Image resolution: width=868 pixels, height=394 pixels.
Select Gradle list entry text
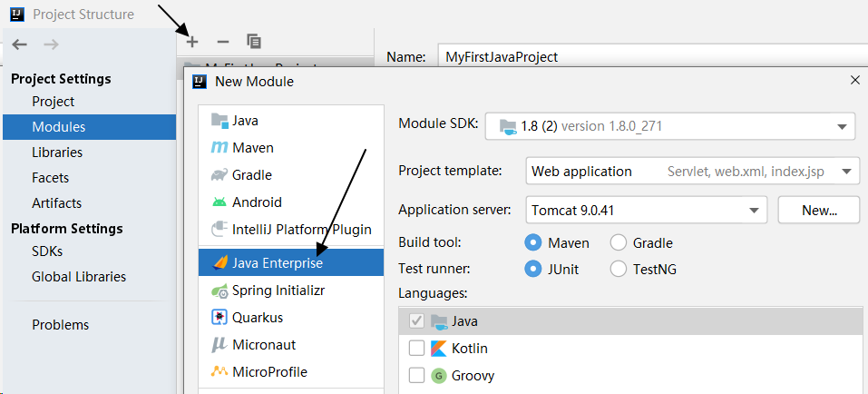252,175
